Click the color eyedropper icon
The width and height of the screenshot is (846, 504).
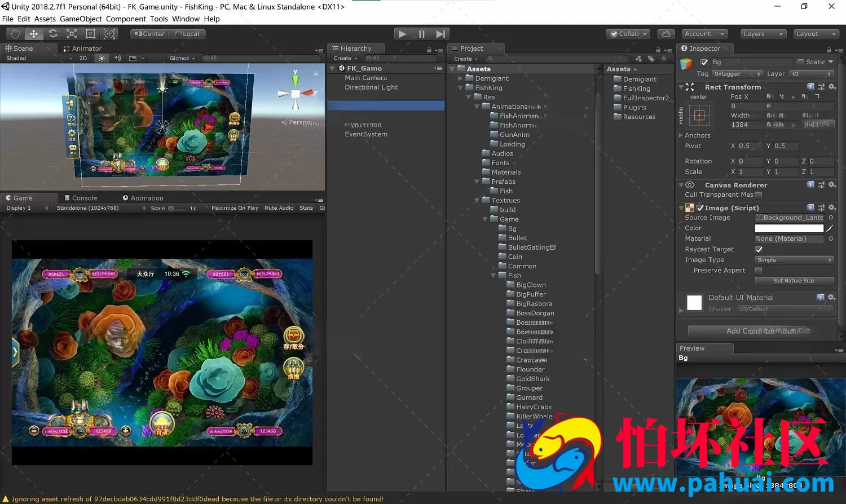830,228
